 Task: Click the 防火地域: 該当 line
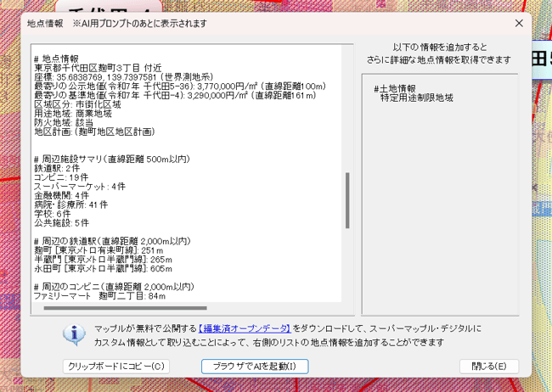click(64, 122)
